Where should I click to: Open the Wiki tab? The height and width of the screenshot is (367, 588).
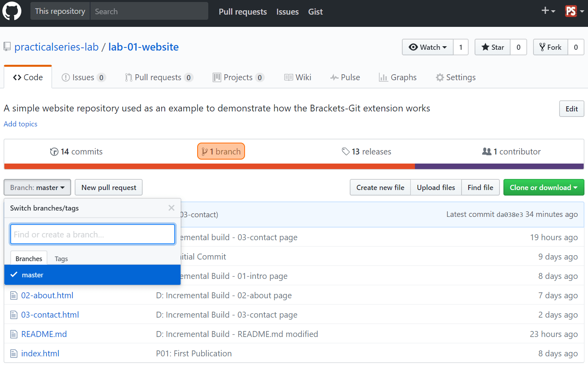pos(298,77)
